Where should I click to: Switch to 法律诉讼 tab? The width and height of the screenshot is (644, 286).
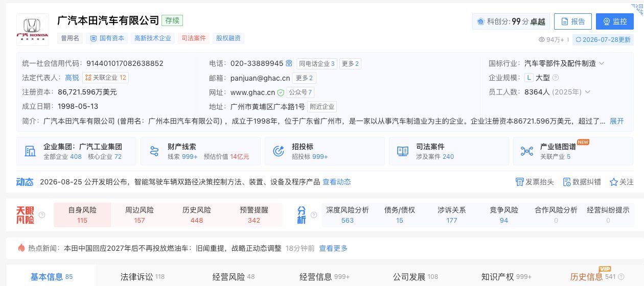tap(143, 277)
